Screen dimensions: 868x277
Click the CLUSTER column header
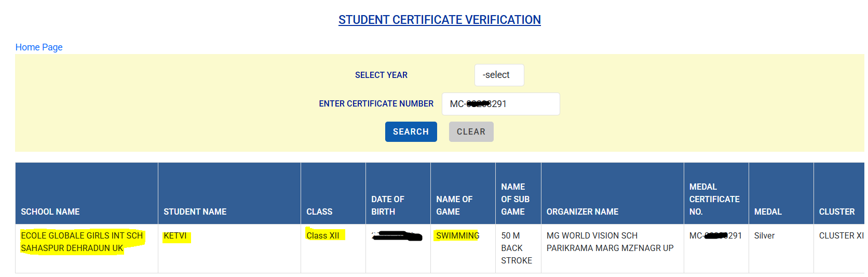[x=839, y=193]
